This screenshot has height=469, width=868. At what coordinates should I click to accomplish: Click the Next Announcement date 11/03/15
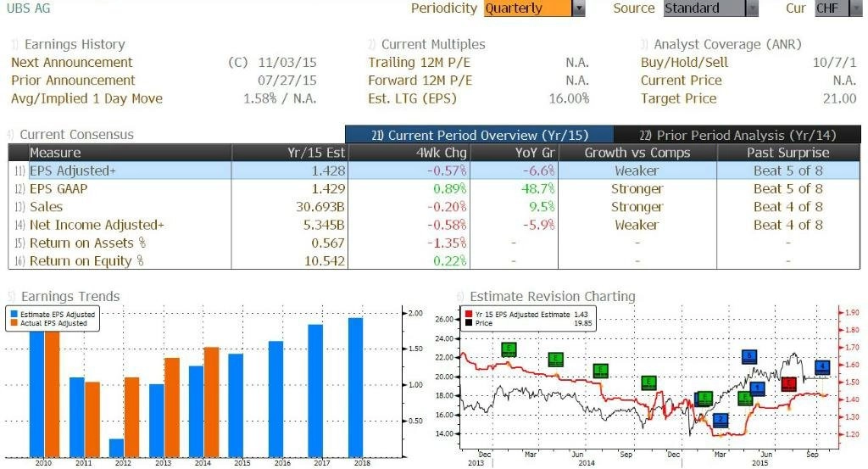[287, 63]
